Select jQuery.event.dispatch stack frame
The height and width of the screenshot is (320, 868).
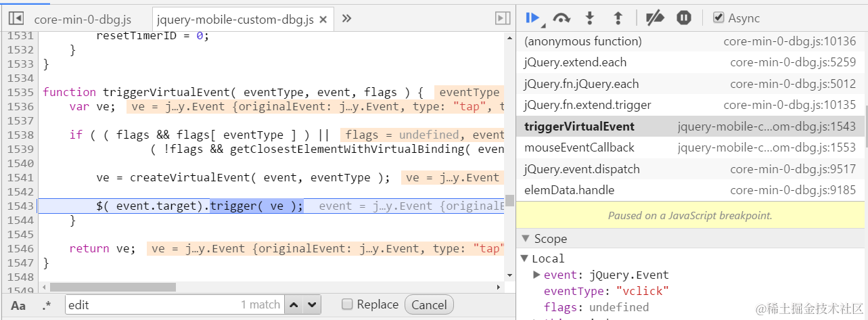pos(690,169)
